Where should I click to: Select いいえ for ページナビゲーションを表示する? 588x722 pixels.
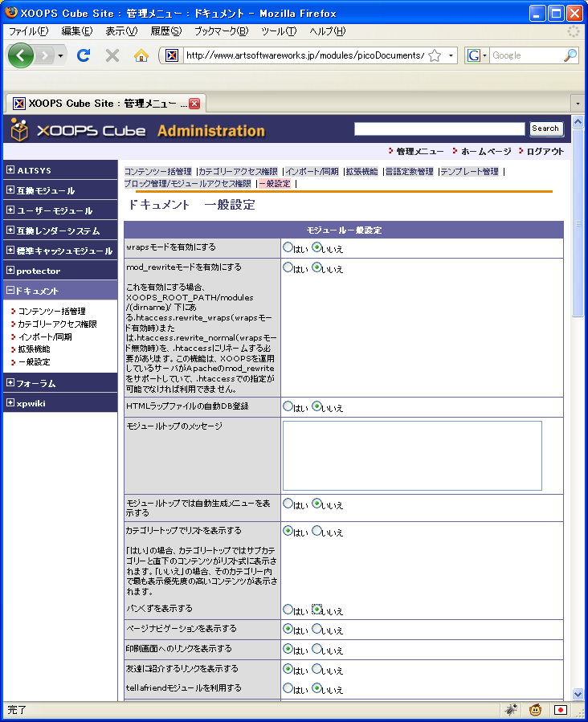point(316,629)
